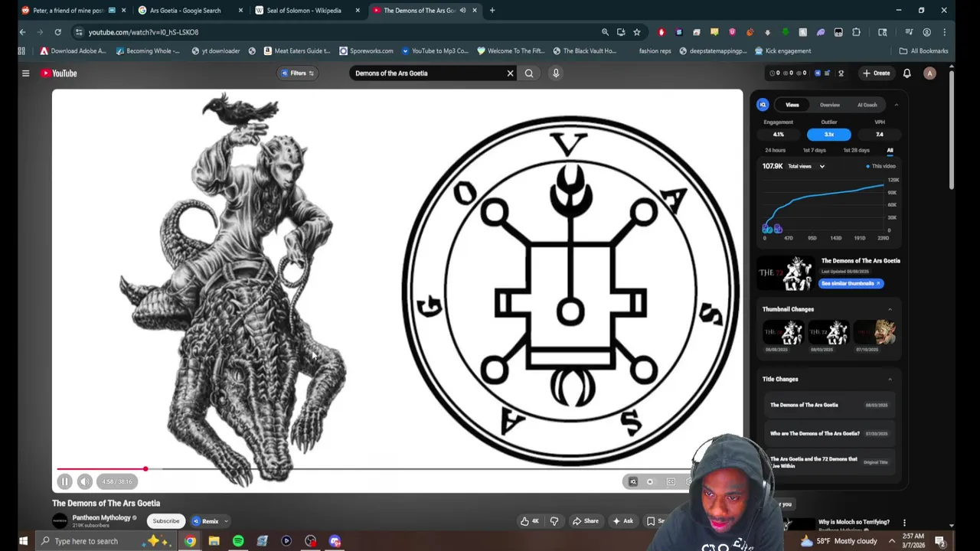Image resolution: width=980 pixels, height=551 pixels.
Task: Seek using the red progress bar scrubber
Action: click(145, 469)
